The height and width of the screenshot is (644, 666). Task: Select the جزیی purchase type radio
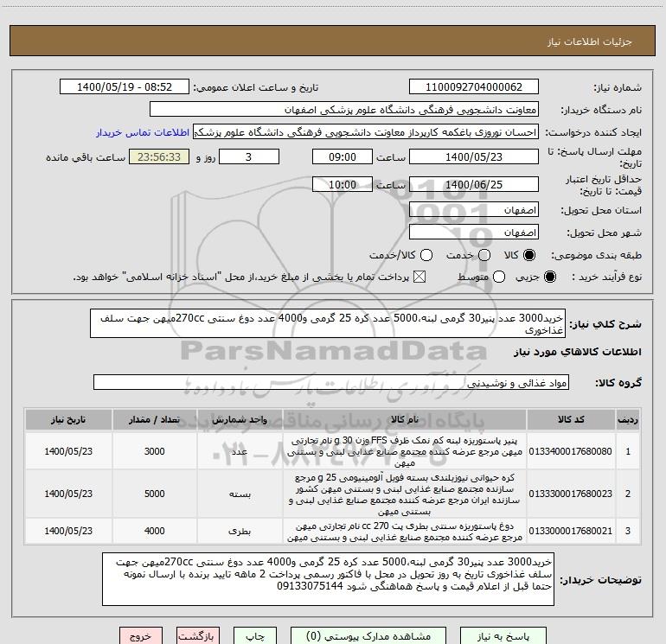(x=549, y=277)
